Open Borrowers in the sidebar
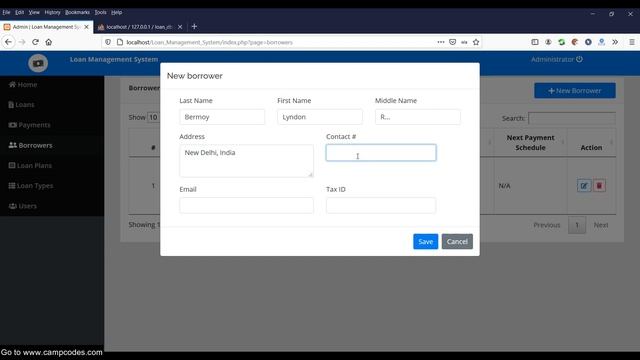Viewport: 640px width, 360px height. [52, 145]
